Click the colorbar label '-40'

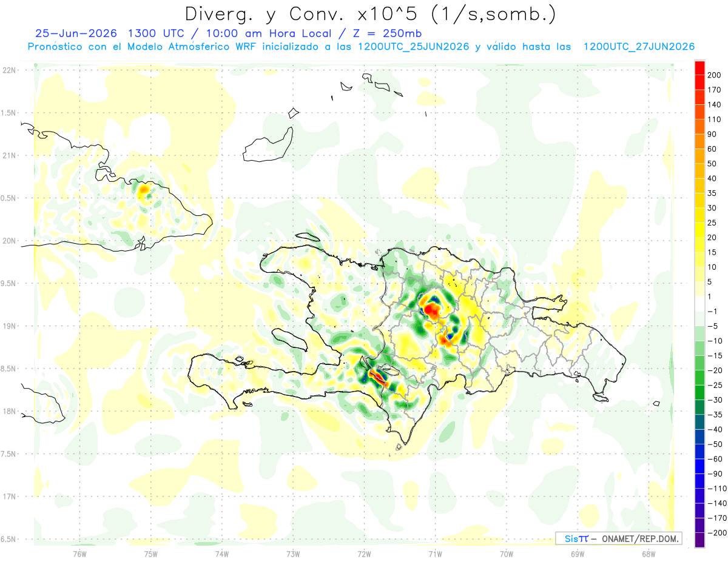(715, 429)
